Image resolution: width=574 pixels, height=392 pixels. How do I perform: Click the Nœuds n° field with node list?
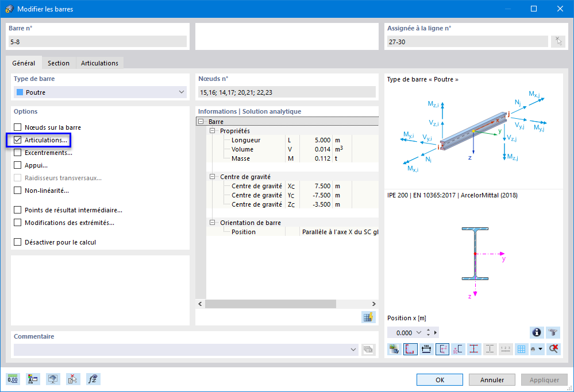[287, 92]
